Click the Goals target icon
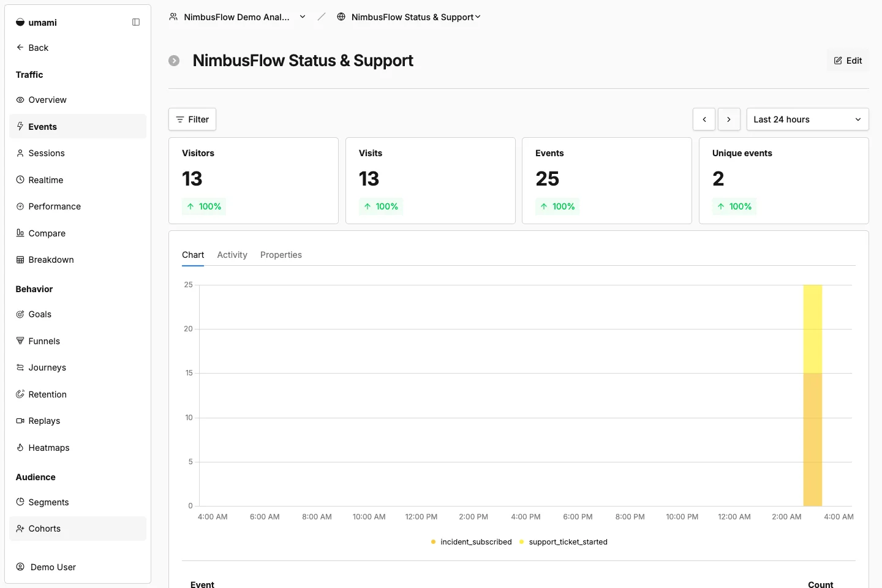Viewport: 882px width, 588px height. click(20, 314)
